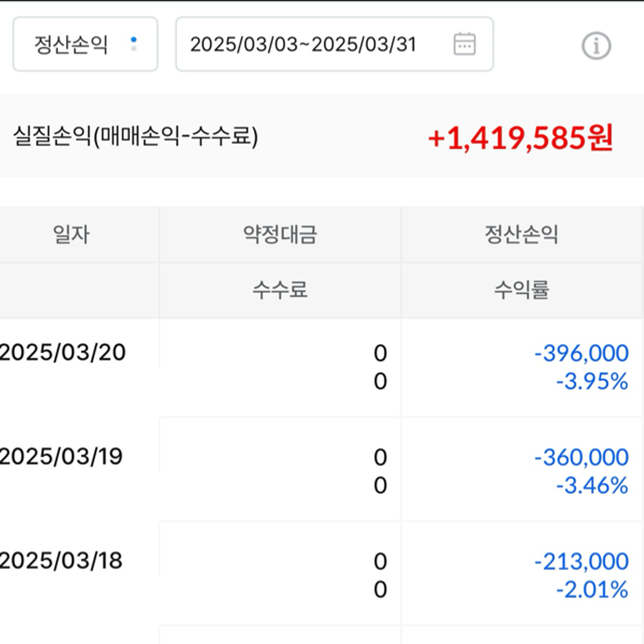Tap the -360,000 settlement loss value
Image resolution: width=644 pixels, height=644 pixels.
point(581,457)
